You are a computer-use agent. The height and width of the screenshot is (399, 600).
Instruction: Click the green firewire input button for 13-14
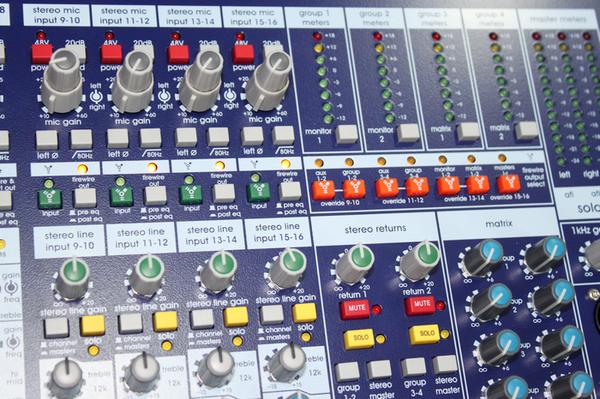[190, 194]
